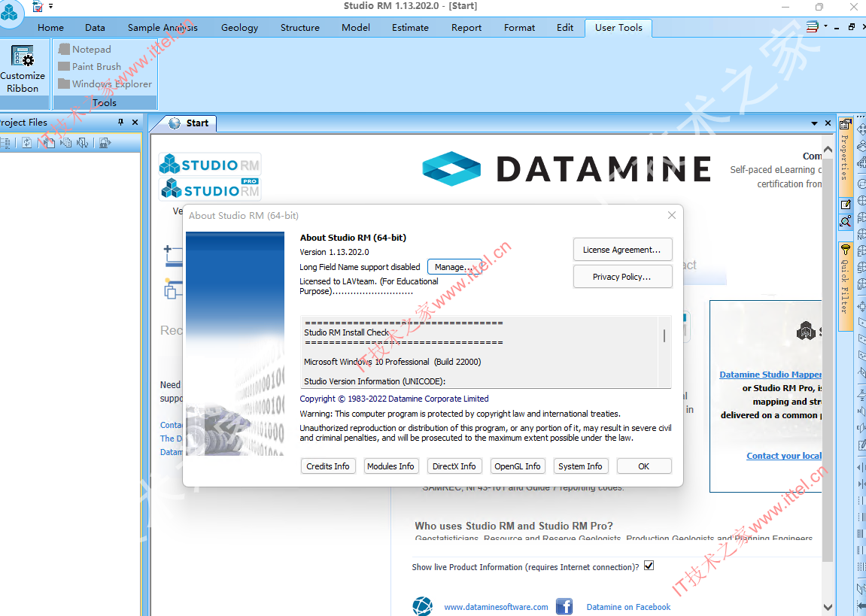Open the quick access toolbar dropdown arrow
Image resolution: width=866 pixels, height=616 pixels.
click(51, 7)
